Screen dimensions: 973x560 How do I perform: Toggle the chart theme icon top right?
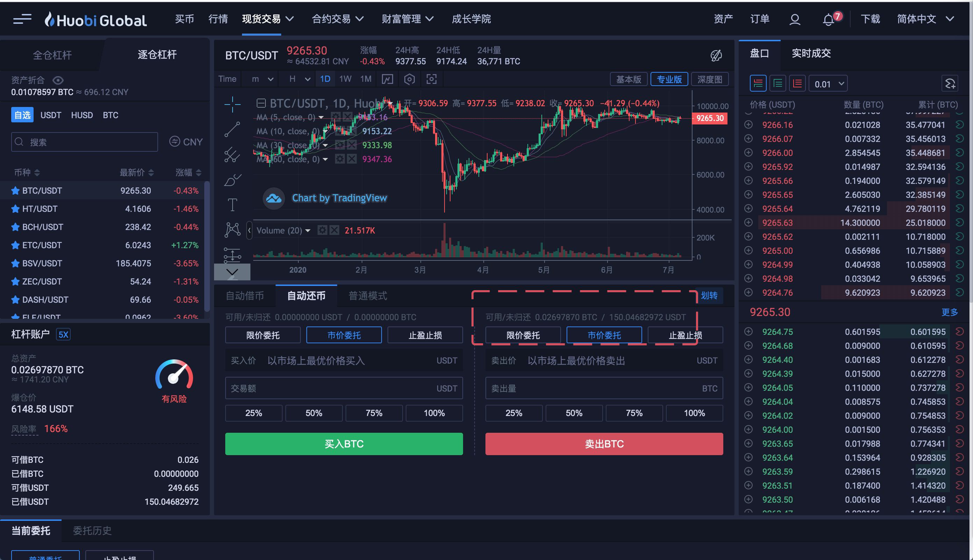(716, 56)
